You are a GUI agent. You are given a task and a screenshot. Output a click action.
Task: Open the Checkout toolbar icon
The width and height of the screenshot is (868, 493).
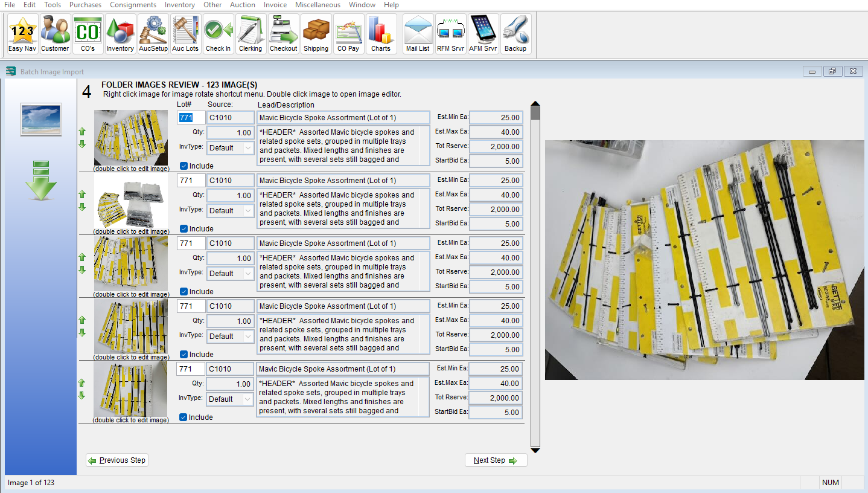pyautogui.click(x=284, y=34)
